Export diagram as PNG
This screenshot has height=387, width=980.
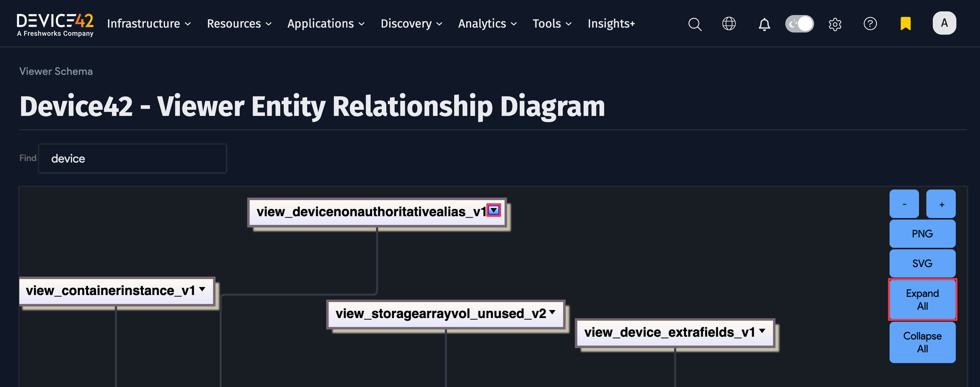pos(922,234)
